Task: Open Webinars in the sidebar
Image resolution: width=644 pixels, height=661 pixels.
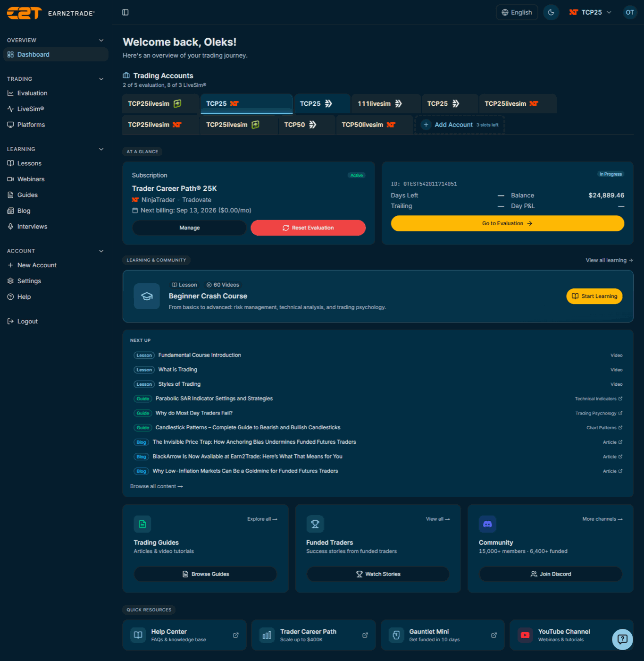Action: click(x=56, y=179)
